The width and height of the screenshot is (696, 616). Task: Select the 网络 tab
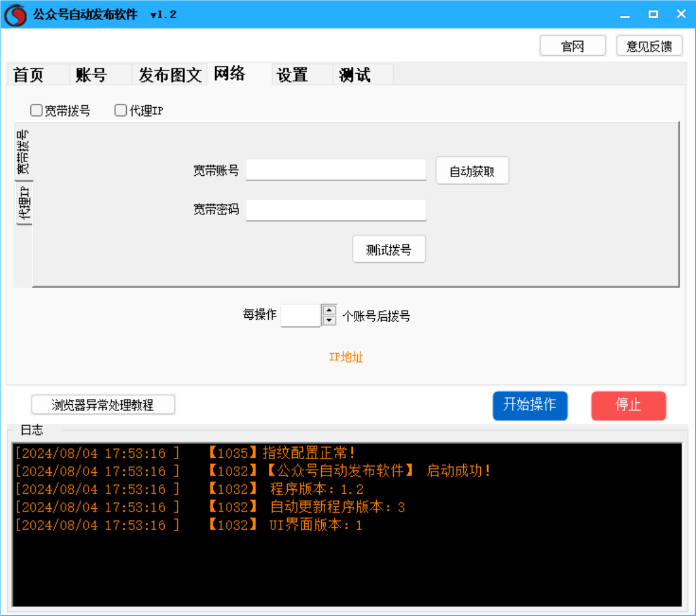(x=240, y=73)
